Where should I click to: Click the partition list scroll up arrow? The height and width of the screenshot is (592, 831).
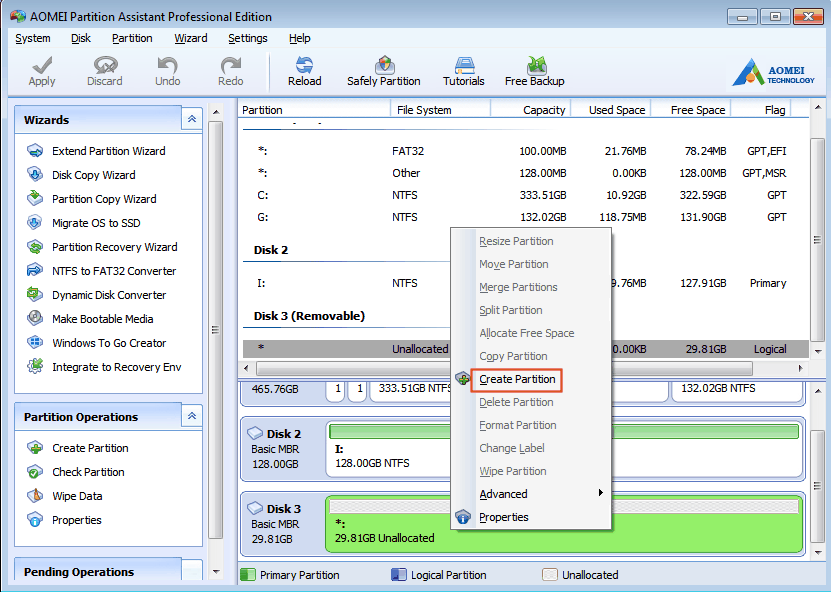click(817, 108)
